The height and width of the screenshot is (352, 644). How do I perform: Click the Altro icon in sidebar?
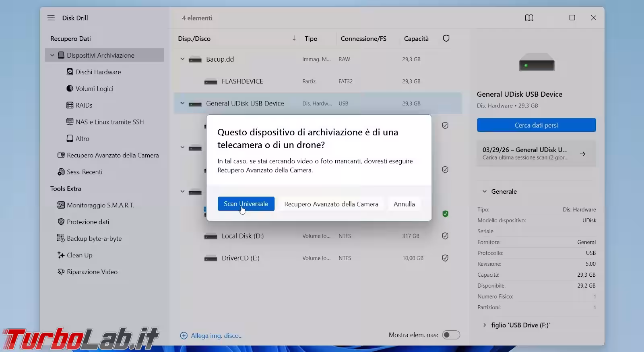[70, 138]
